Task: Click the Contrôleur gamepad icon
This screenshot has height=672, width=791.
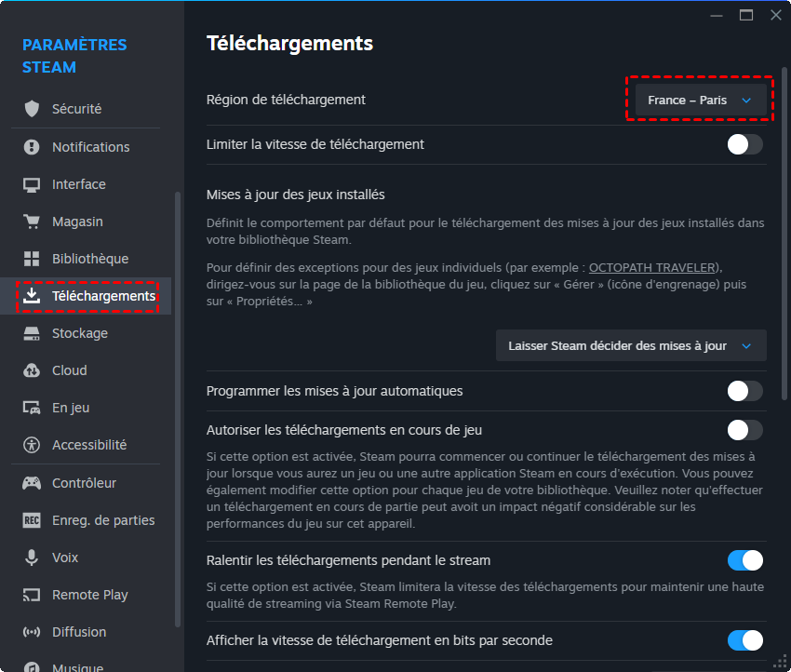Action: tap(33, 483)
